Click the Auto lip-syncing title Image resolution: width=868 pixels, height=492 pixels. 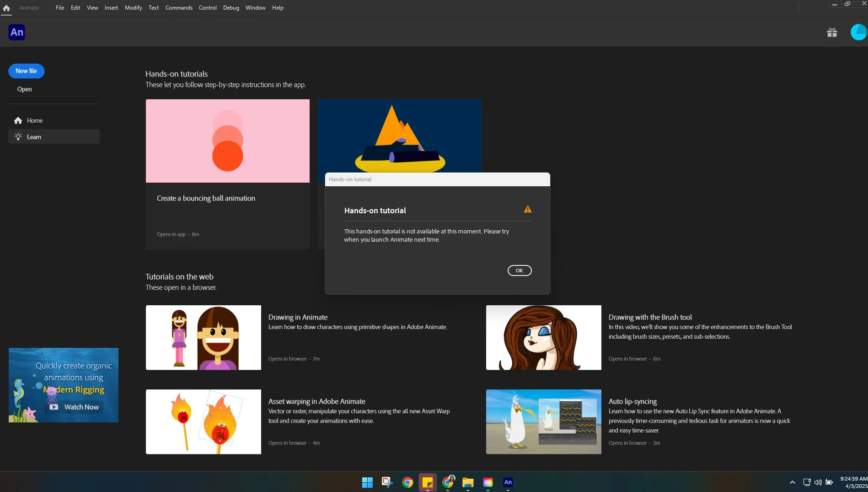pyautogui.click(x=632, y=401)
